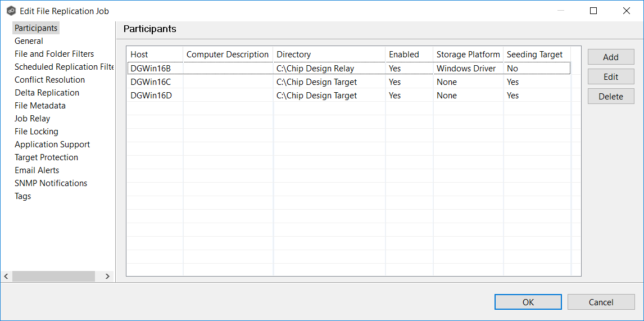Open Delta Replication settings

click(47, 93)
